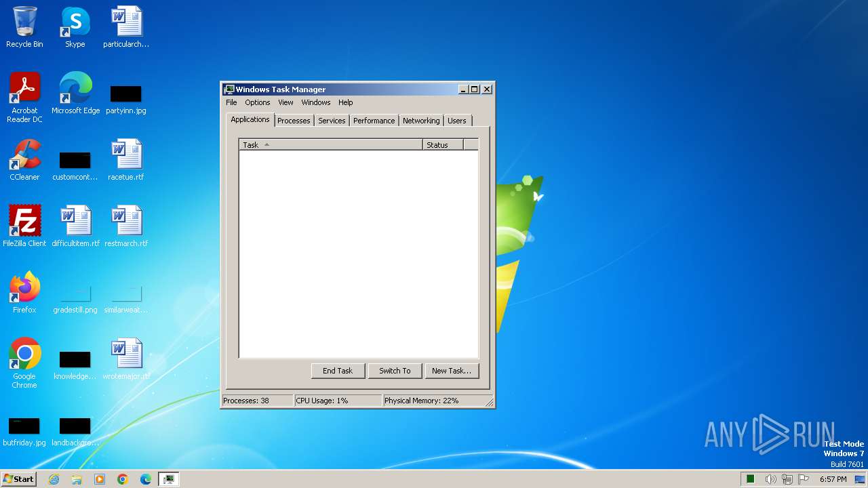
Task: Select the customcont file icon
Action: click(75, 165)
